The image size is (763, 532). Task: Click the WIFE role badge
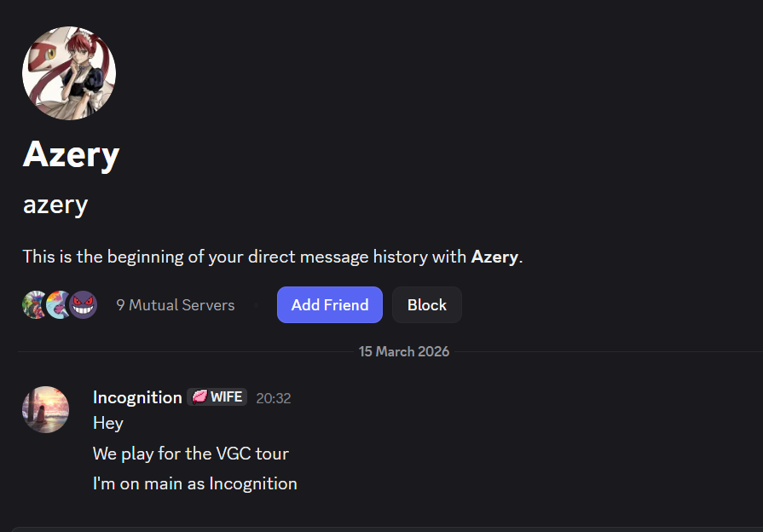217,396
